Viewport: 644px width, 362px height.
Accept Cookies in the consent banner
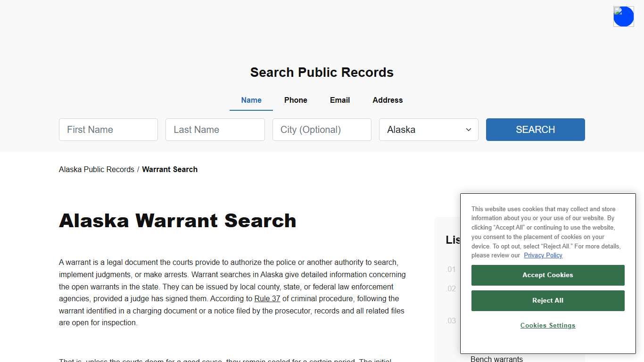547,275
